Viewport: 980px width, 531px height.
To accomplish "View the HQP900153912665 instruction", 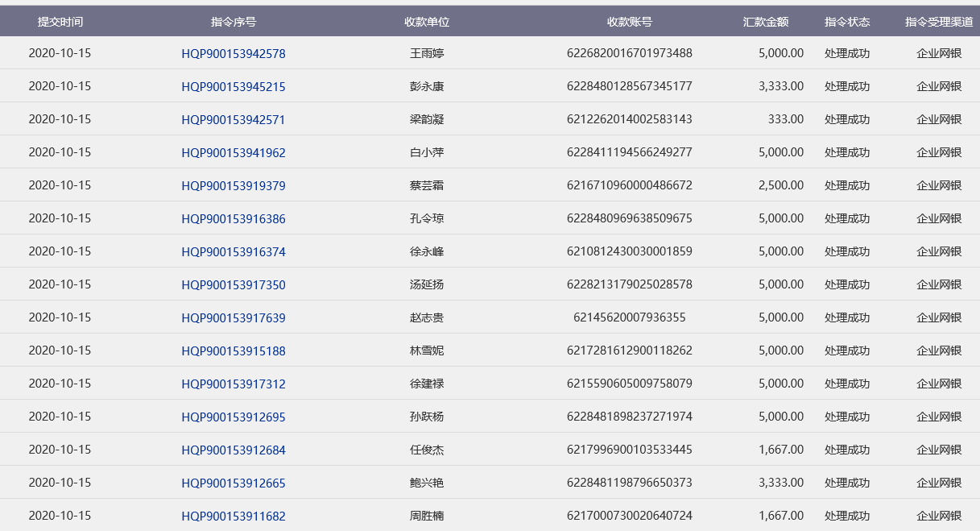I will tap(234, 483).
